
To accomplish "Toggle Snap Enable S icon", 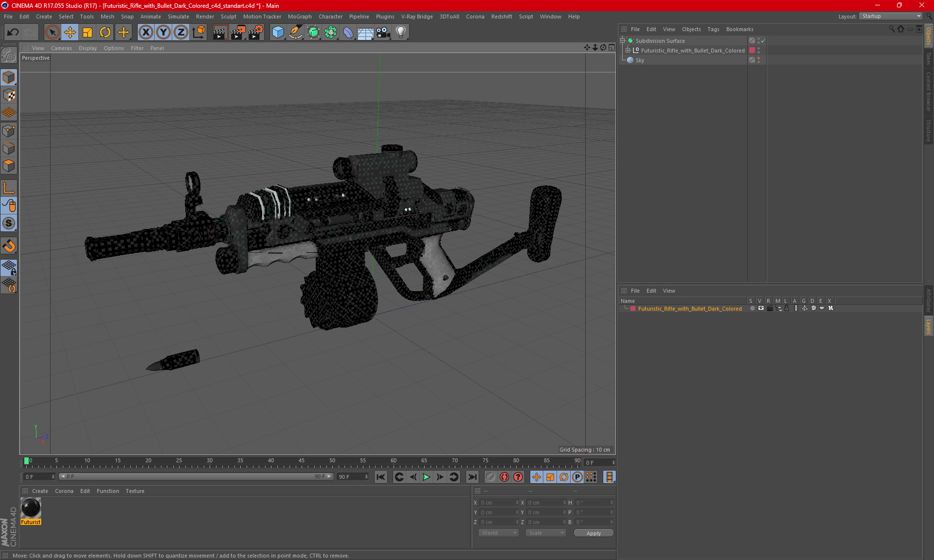I will tap(9, 223).
